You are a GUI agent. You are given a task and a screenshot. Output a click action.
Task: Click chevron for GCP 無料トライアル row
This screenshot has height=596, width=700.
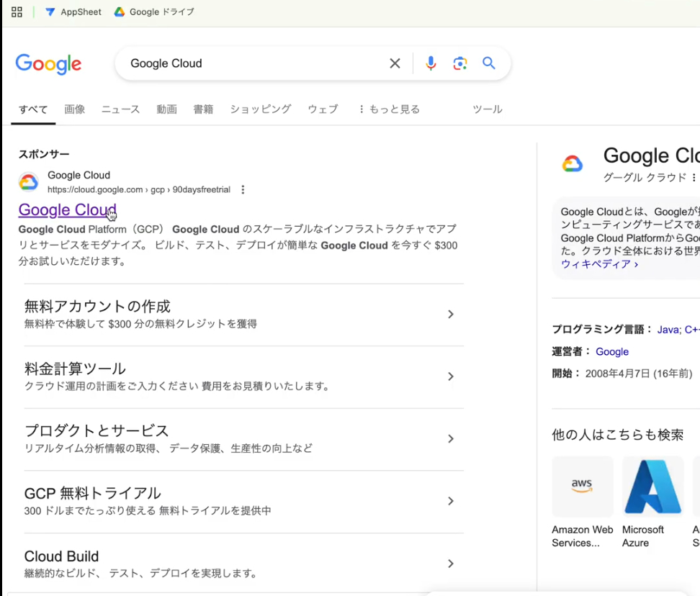pyautogui.click(x=451, y=502)
